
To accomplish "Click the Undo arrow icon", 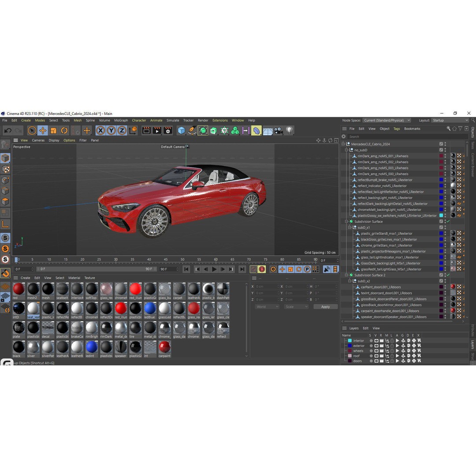I will pyautogui.click(x=7, y=130).
